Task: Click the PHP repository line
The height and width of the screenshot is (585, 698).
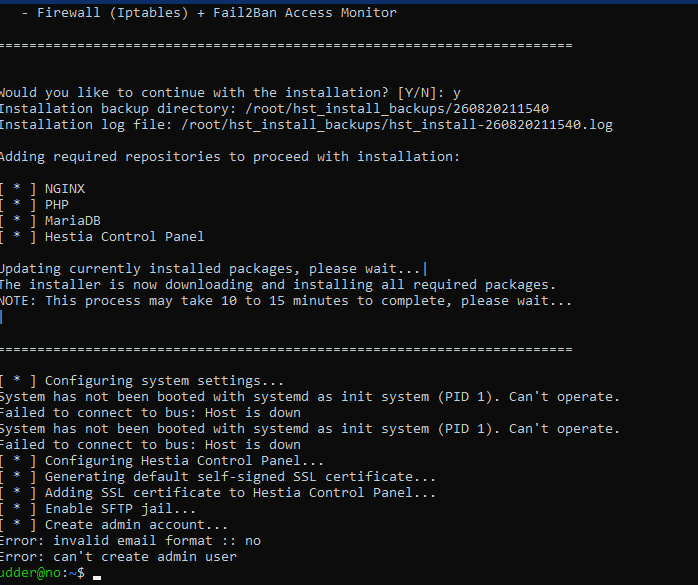Action: coord(56,204)
